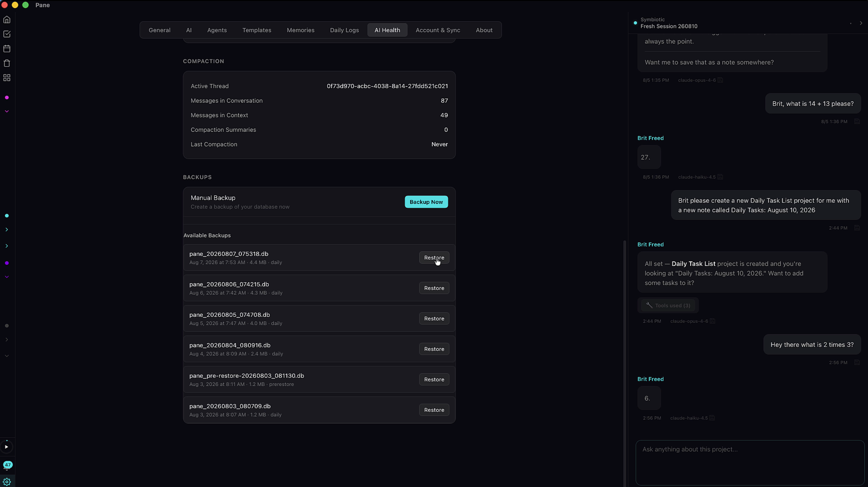The height and width of the screenshot is (487, 868).
Task: Restore the pane_pre-restore-20260803_081130.db backup
Action: tap(434, 379)
